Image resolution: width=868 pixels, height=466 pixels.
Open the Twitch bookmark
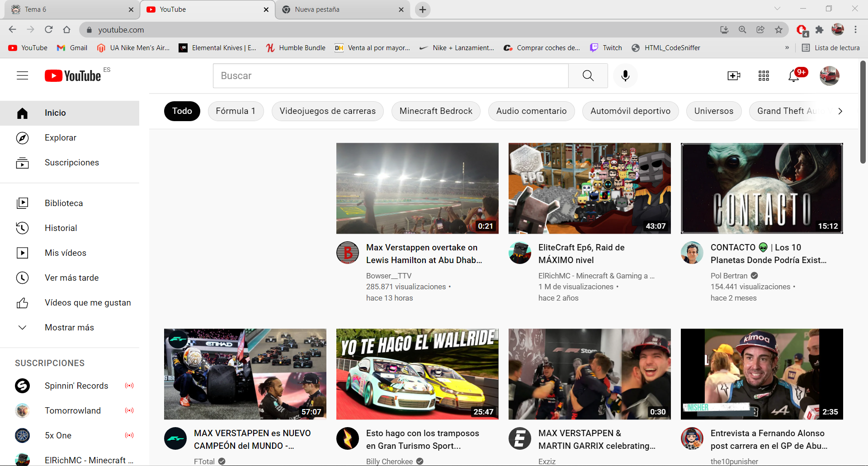pos(606,47)
